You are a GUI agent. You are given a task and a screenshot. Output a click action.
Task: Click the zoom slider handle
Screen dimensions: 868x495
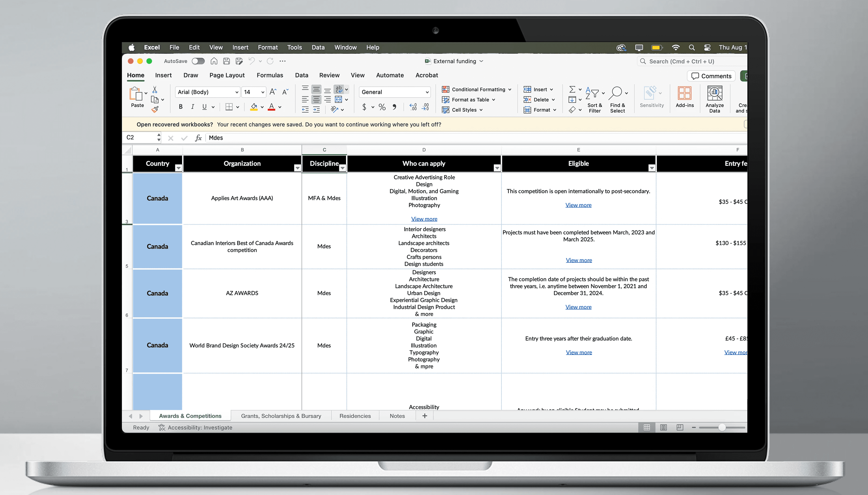click(722, 427)
